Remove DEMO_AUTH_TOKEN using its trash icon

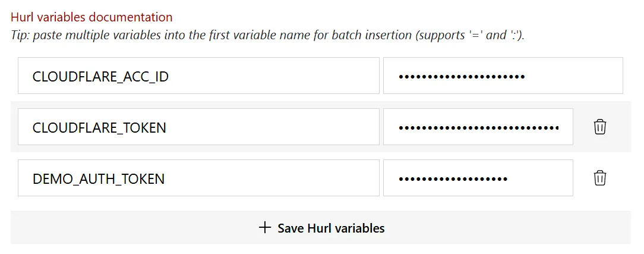pos(599,178)
